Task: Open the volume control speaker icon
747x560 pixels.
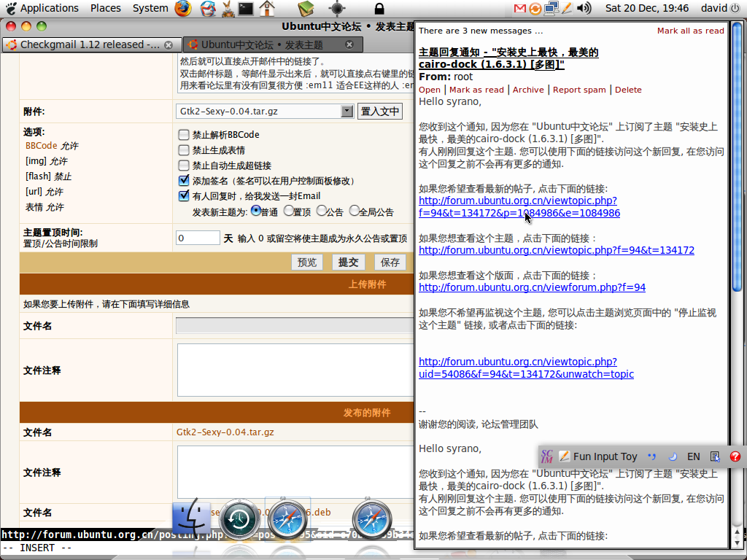Action: (584, 8)
